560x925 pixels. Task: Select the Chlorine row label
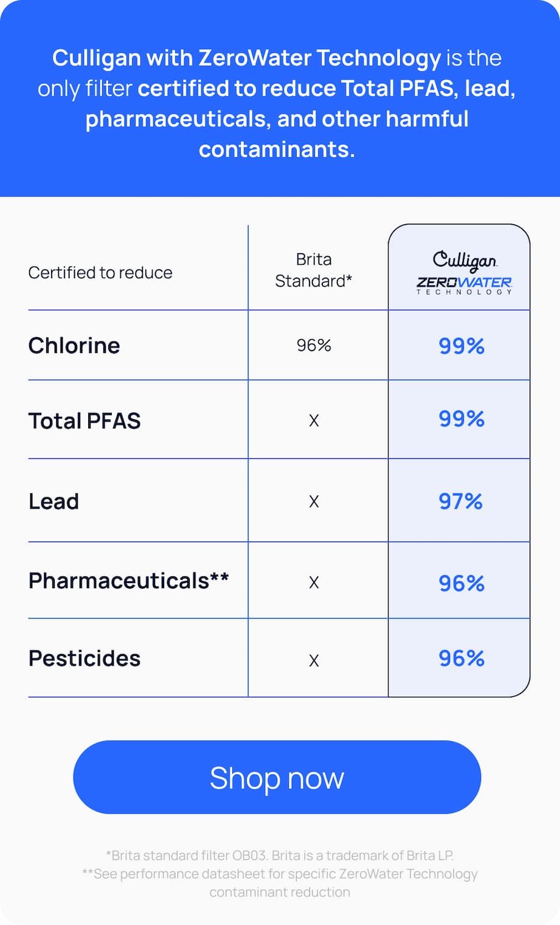pos(74,345)
